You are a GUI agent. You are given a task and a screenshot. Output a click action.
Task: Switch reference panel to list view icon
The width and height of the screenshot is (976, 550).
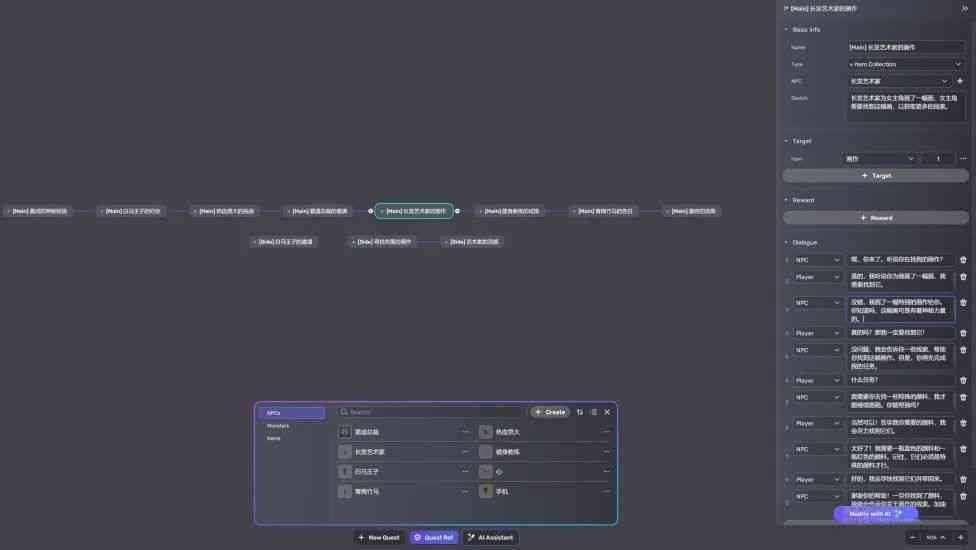pos(594,412)
